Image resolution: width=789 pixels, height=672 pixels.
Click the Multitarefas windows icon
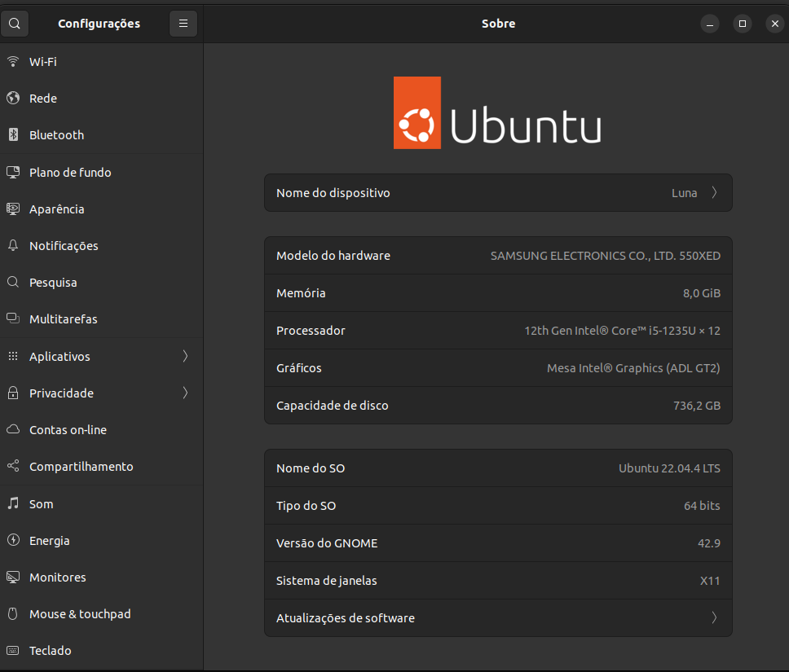[x=13, y=319]
